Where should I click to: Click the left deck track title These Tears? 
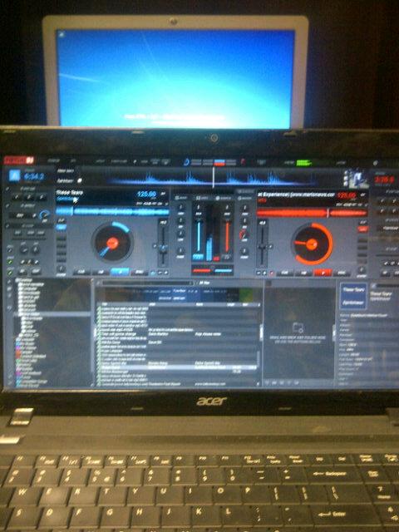coord(70,192)
